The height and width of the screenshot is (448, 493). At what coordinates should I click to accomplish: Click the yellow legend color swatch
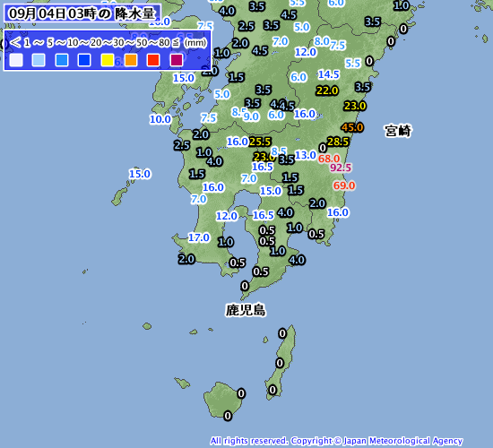pyautogui.click(x=108, y=60)
